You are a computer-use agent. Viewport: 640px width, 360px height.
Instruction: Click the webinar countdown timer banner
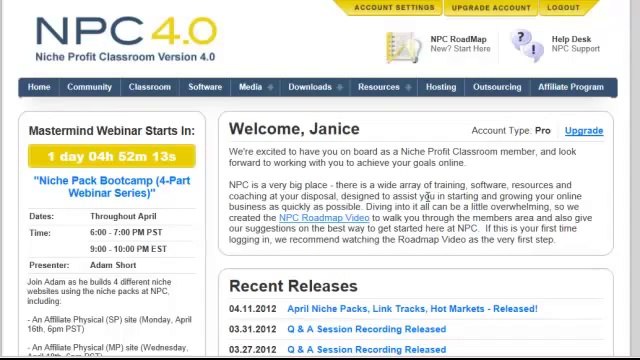(x=112, y=156)
